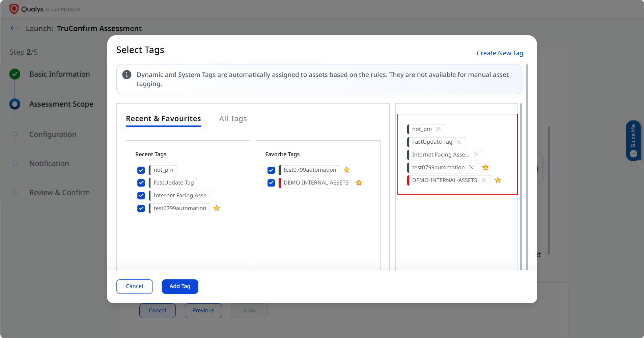Remove Internet Facing Asse... from selected tags
Screen dimensions: 644x338
(476, 154)
